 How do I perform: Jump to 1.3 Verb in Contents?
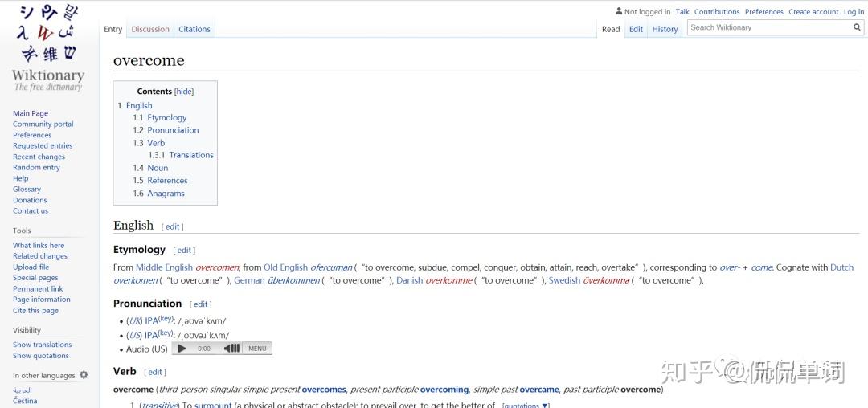[149, 143]
